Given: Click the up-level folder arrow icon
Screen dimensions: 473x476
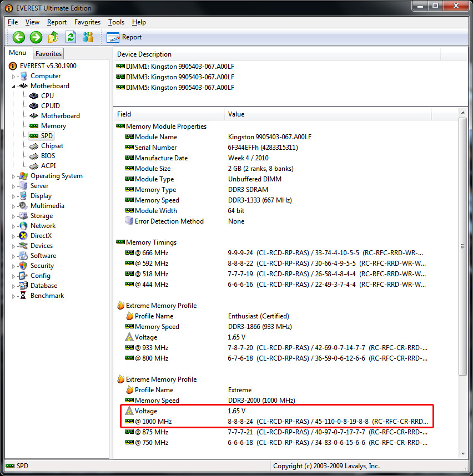Looking at the screenshot, I should coord(53,37).
